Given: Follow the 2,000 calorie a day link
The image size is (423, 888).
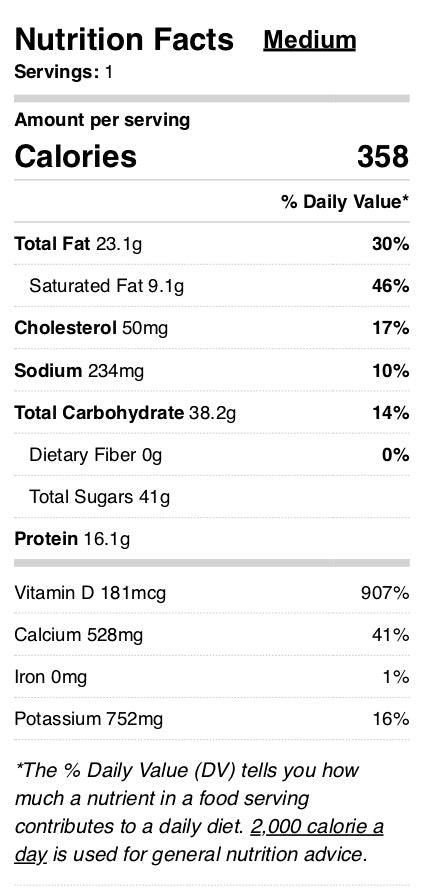Looking at the screenshot, I should pyautogui.click(x=199, y=839).
